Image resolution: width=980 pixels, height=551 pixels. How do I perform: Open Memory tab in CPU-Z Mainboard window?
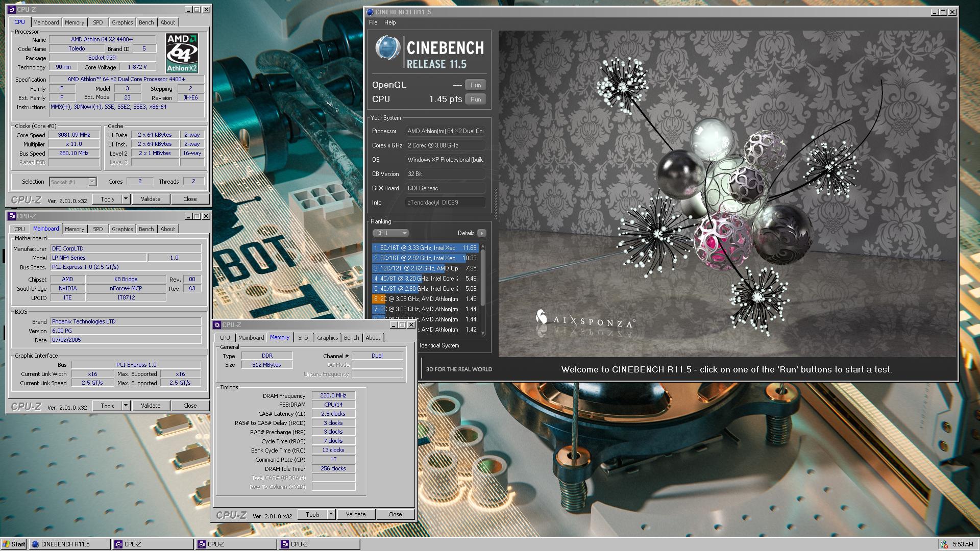[x=75, y=229]
